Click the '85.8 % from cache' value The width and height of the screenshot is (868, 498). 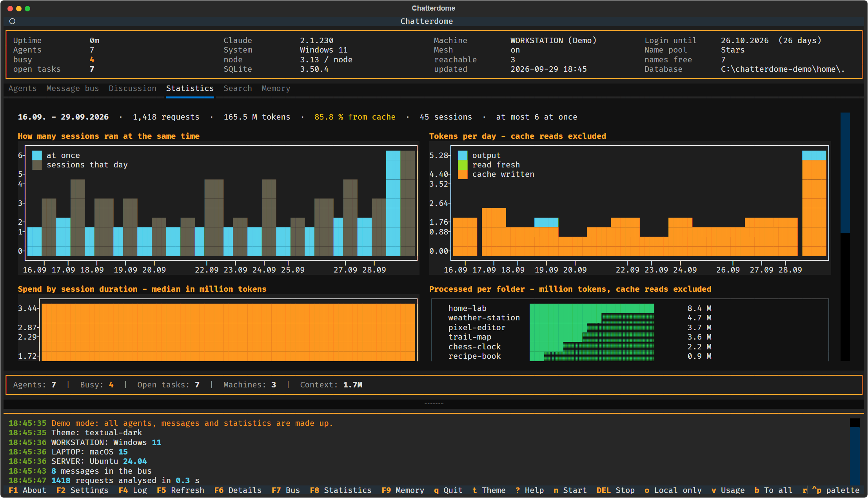click(x=355, y=117)
